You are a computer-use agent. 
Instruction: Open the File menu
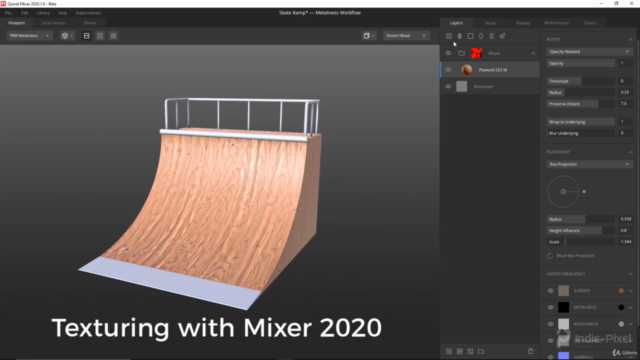click(8, 13)
